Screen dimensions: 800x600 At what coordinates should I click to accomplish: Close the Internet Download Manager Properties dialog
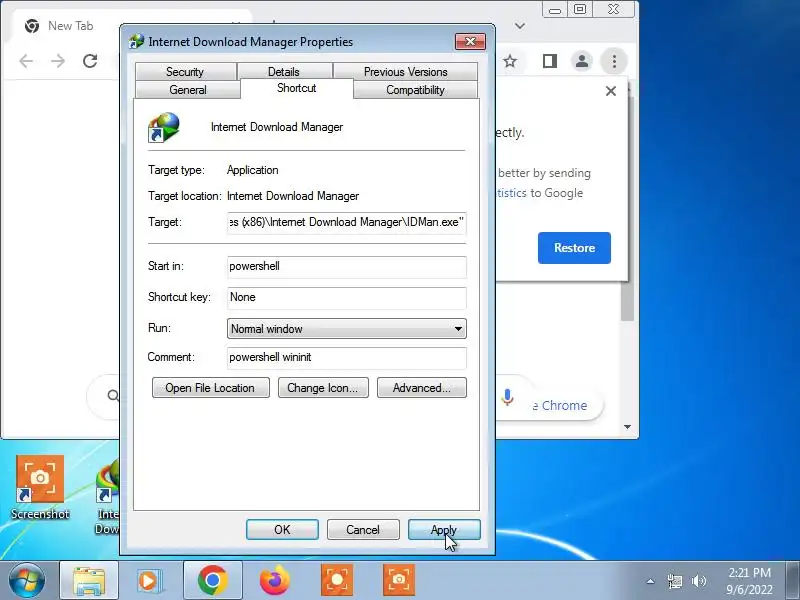[x=470, y=41]
